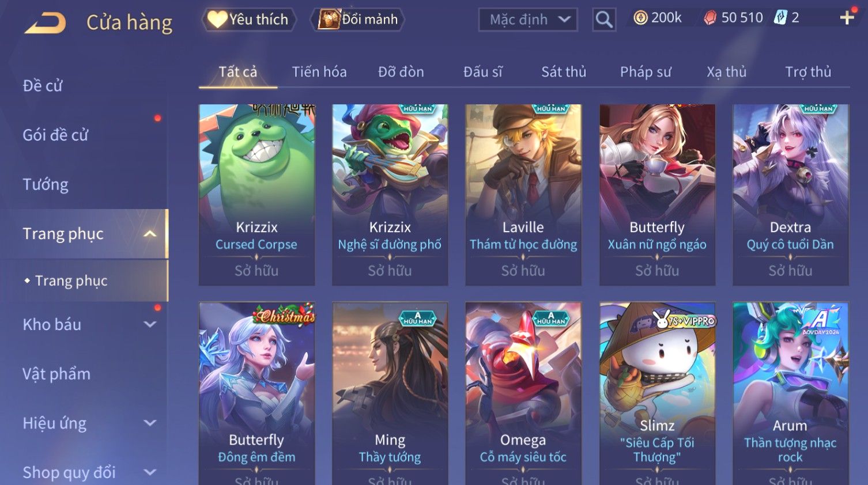Viewport: 868px width, 485px height.
Task: Open Laville Thám tử học đường skin
Action: coord(523,195)
